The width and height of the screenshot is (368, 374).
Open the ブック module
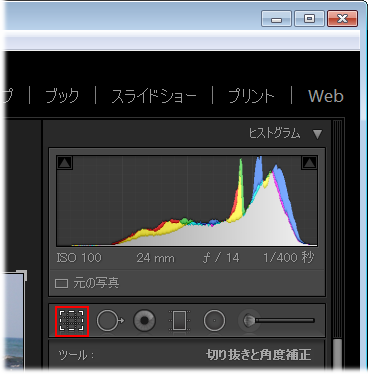click(62, 96)
